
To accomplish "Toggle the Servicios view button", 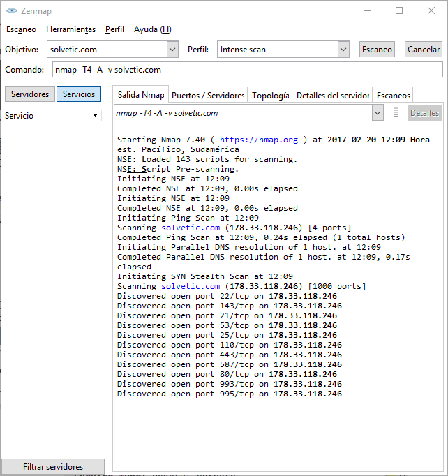I will tap(79, 94).
